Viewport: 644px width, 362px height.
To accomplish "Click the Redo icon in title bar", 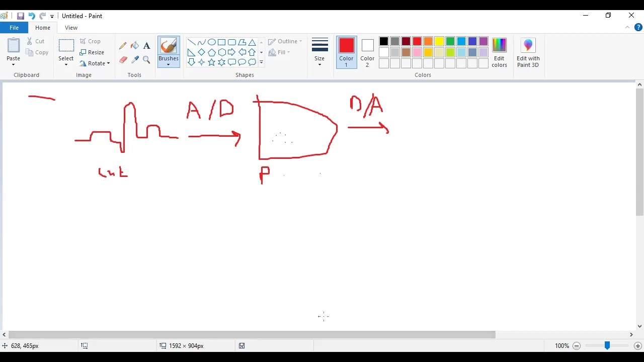I will pyautogui.click(x=42, y=16).
